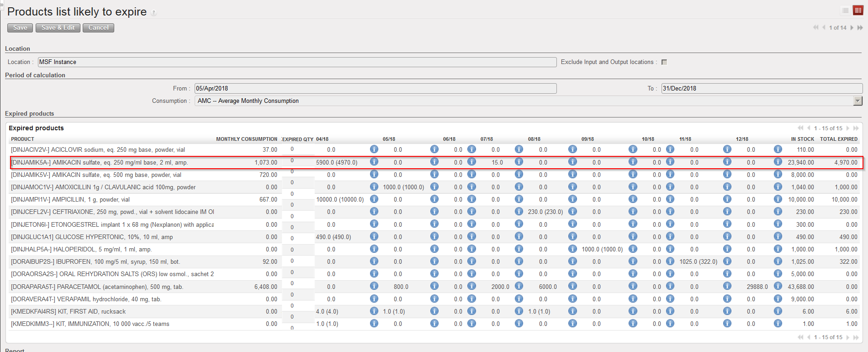Open 08/18 info icon for CEFTRIAXONE row
Screen dimensions: 868x352
(x=572, y=211)
